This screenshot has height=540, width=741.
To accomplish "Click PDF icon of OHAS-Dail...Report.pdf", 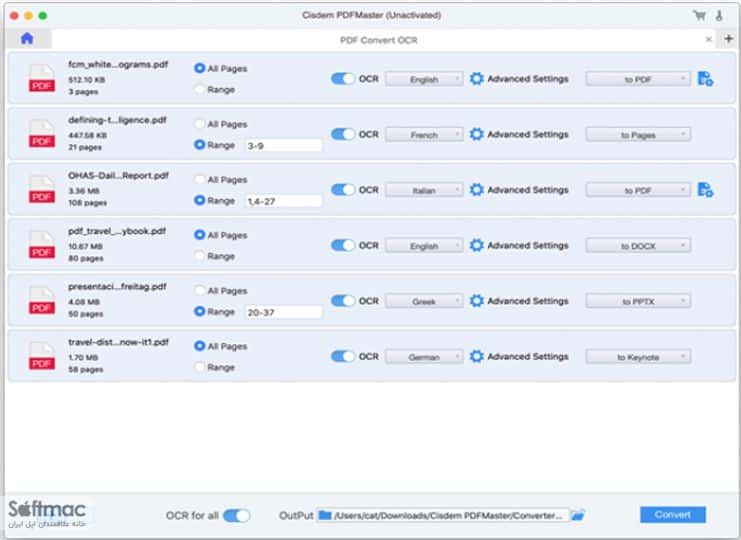I will pyautogui.click(x=42, y=189).
